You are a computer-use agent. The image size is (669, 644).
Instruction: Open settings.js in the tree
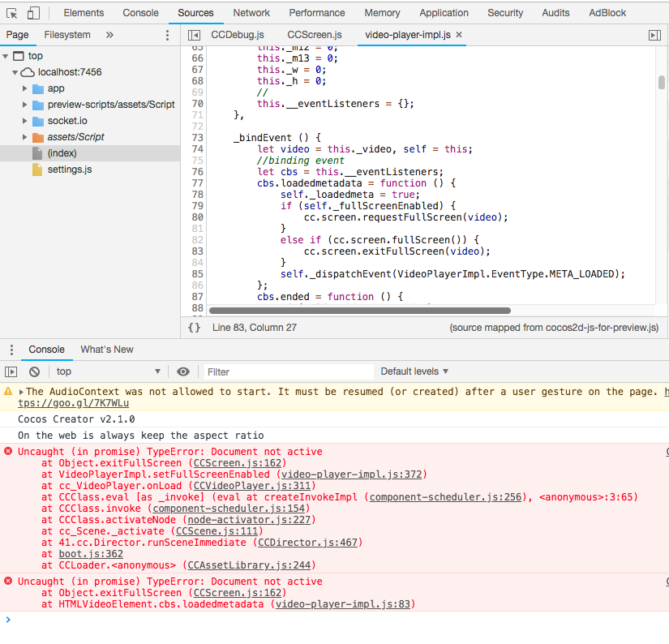(x=70, y=170)
